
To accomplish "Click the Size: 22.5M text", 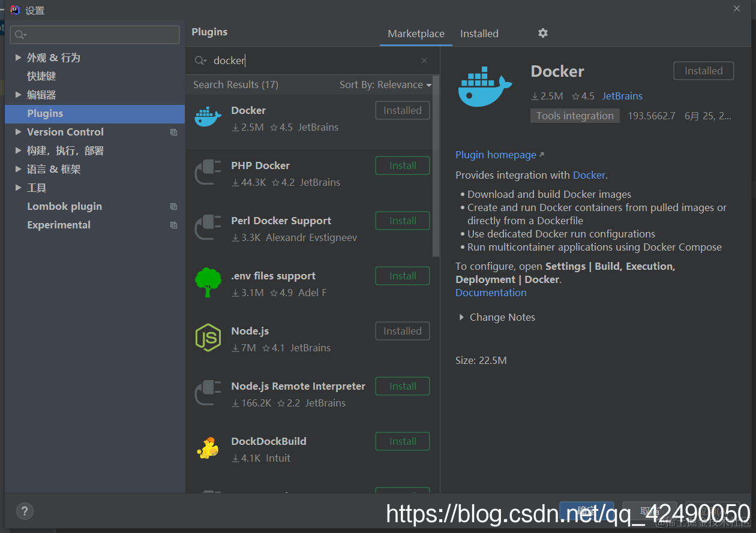I will [481, 360].
